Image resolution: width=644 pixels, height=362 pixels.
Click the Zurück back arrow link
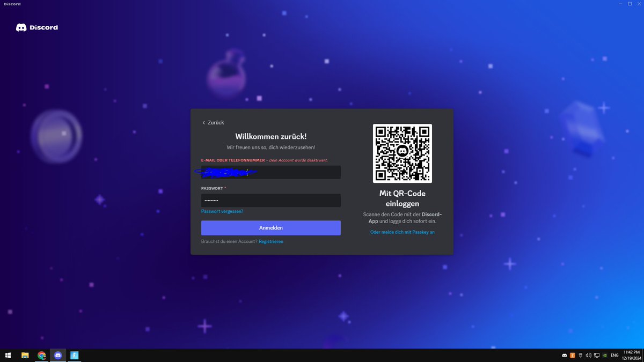coord(213,123)
